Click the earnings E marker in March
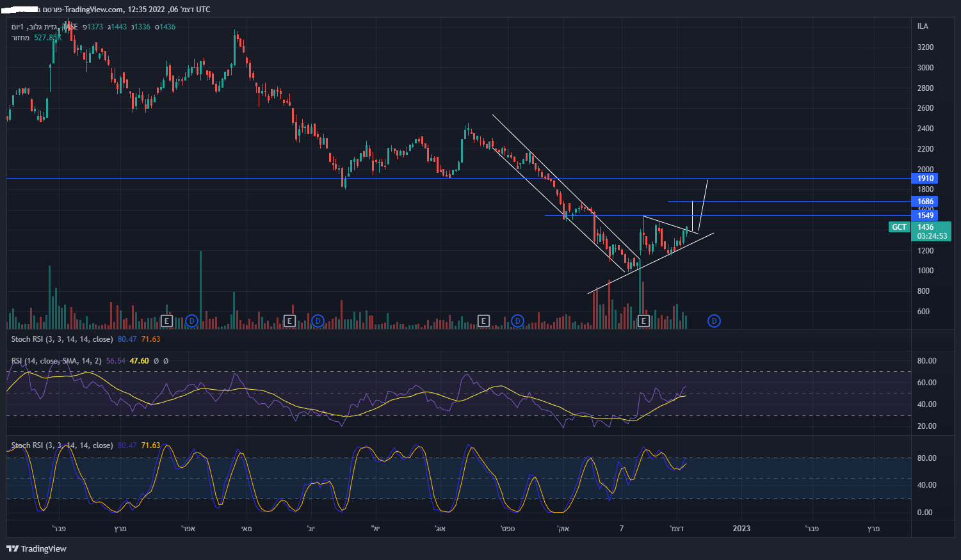 [166, 321]
